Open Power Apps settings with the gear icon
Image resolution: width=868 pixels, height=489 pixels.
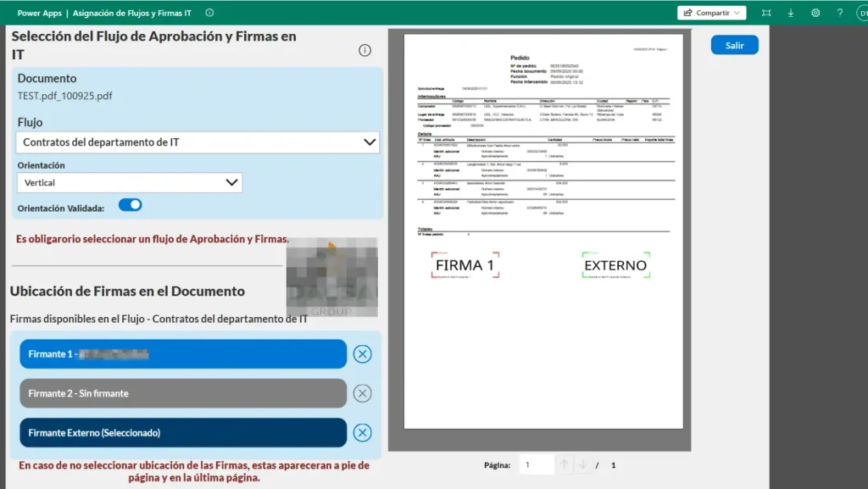click(x=815, y=13)
